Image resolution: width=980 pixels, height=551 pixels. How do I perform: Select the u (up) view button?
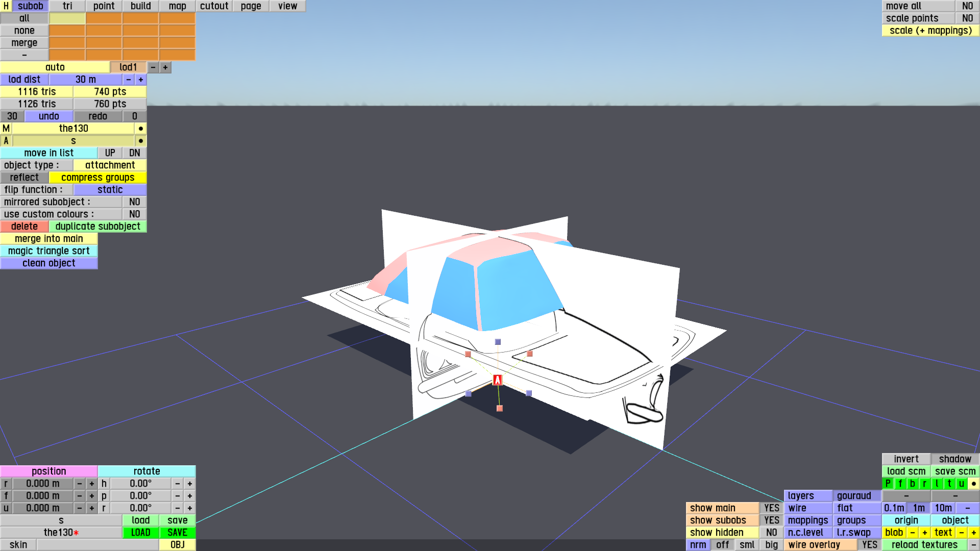point(961,484)
